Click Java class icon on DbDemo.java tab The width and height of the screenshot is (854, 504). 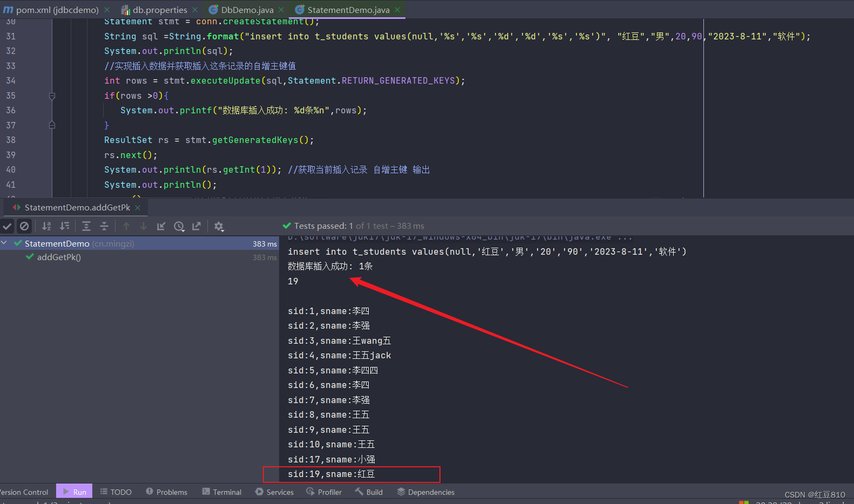point(213,10)
